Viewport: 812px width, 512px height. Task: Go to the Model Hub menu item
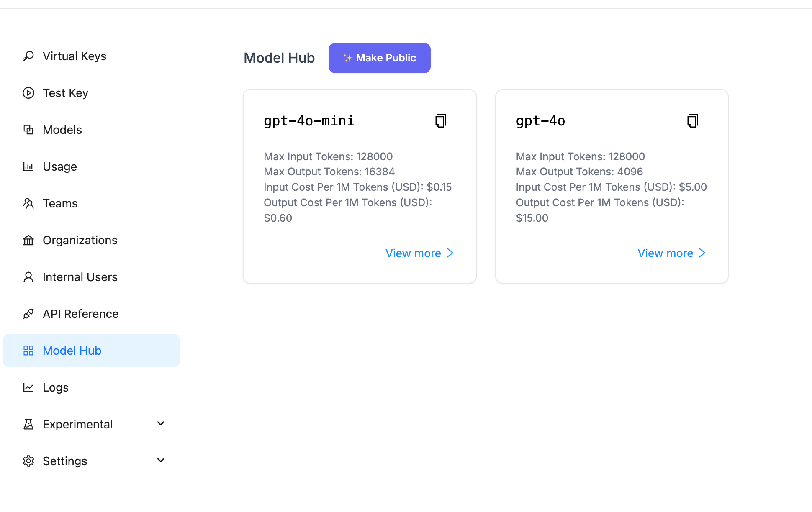(x=72, y=351)
